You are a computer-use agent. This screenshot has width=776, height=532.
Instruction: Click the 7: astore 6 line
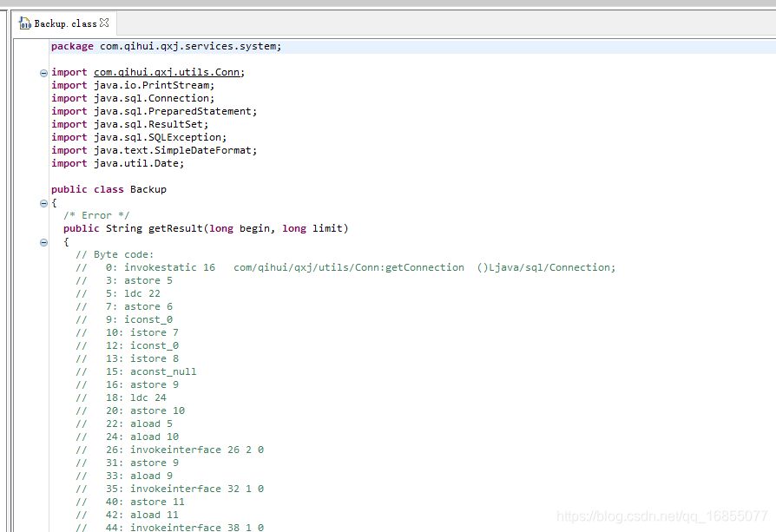point(124,306)
